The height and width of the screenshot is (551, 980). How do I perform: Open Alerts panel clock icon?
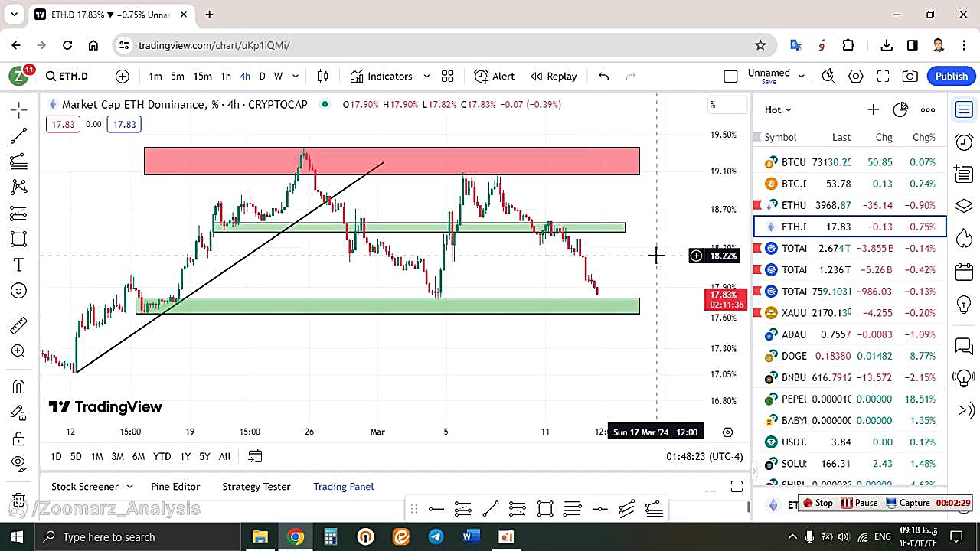point(964,141)
